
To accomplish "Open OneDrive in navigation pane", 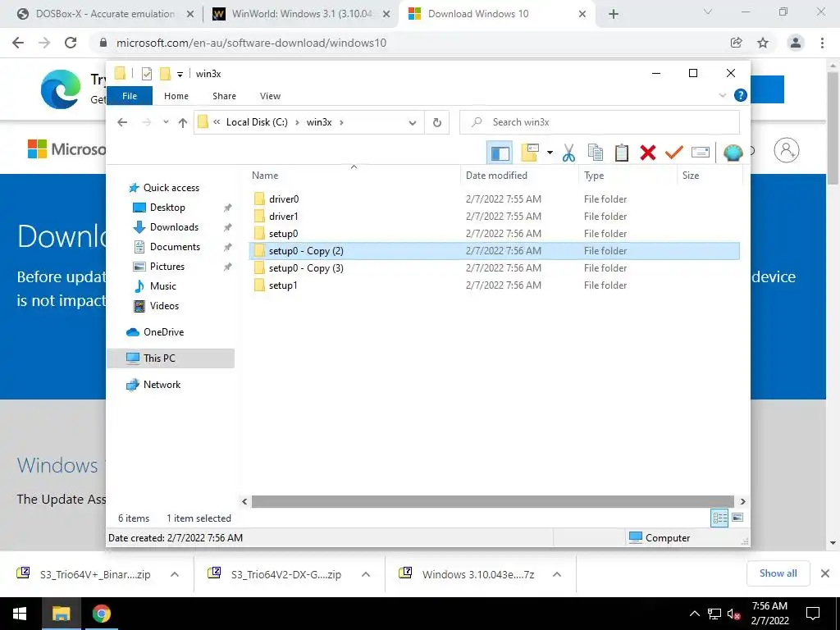I will (163, 332).
